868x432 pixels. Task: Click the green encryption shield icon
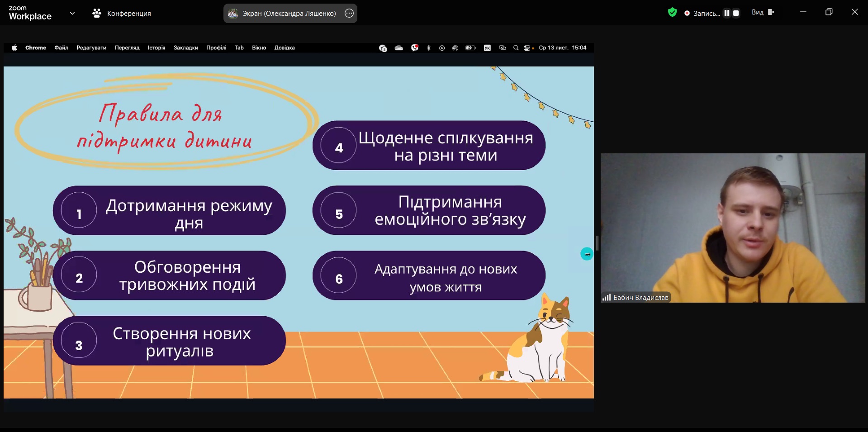pyautogui.click(x=672, y=13)
